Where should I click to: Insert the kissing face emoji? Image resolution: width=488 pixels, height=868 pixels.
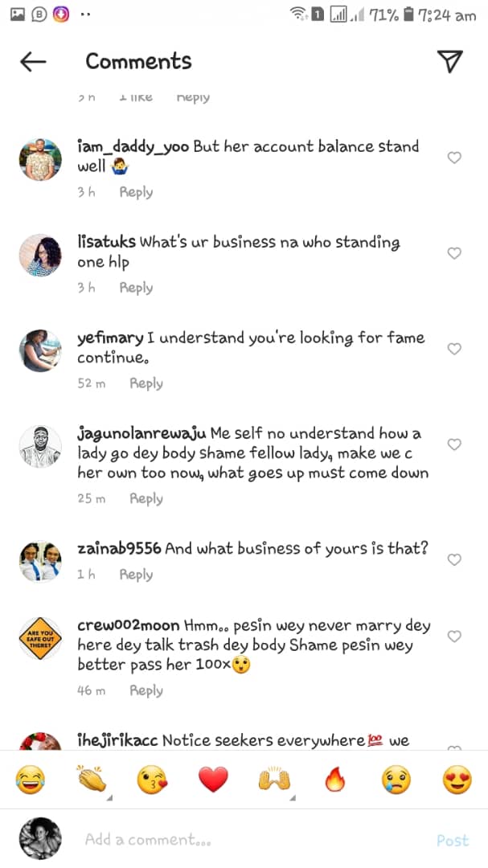[x=151, y=779]
